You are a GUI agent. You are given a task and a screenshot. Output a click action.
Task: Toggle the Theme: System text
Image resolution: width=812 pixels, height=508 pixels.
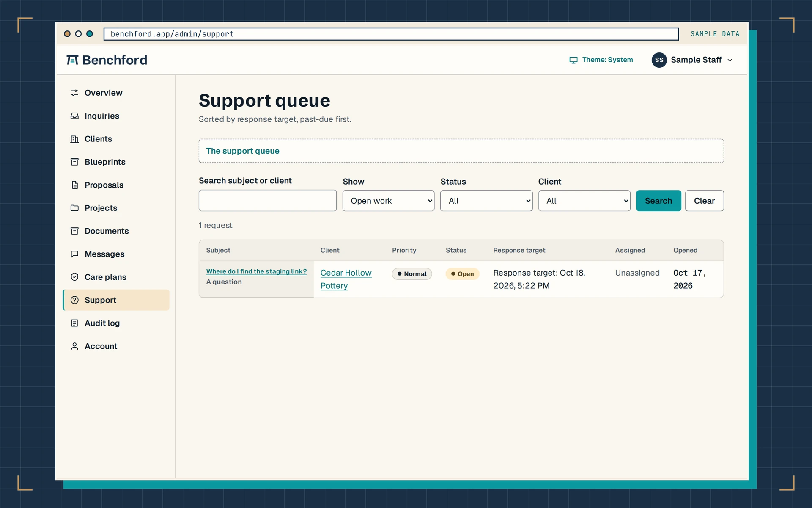607,60
